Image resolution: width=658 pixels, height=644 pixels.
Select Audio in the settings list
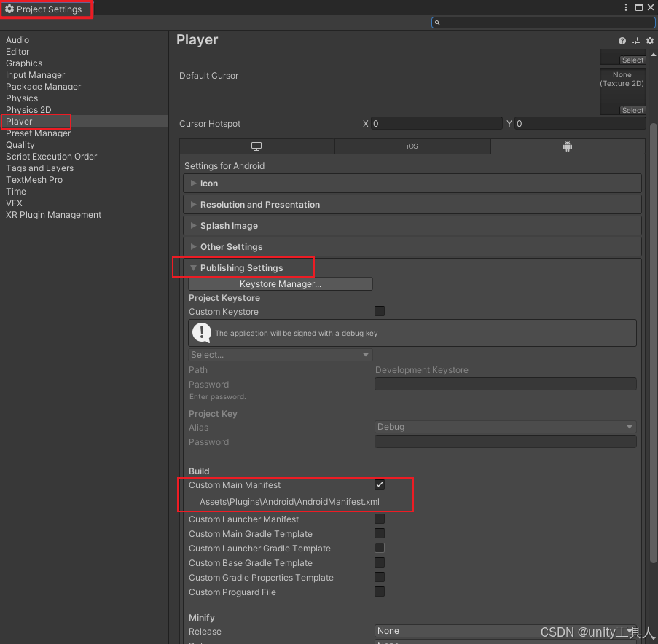point(17,40)
